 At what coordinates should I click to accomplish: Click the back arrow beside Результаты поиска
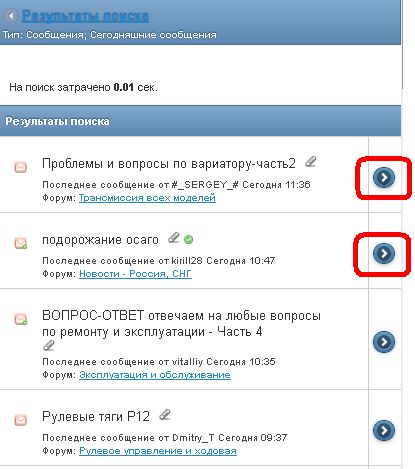[11, 16]
